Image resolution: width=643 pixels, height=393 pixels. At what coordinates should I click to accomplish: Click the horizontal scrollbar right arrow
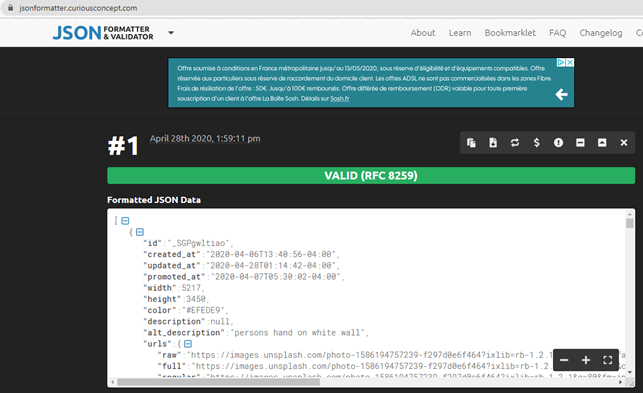point(620,382)
